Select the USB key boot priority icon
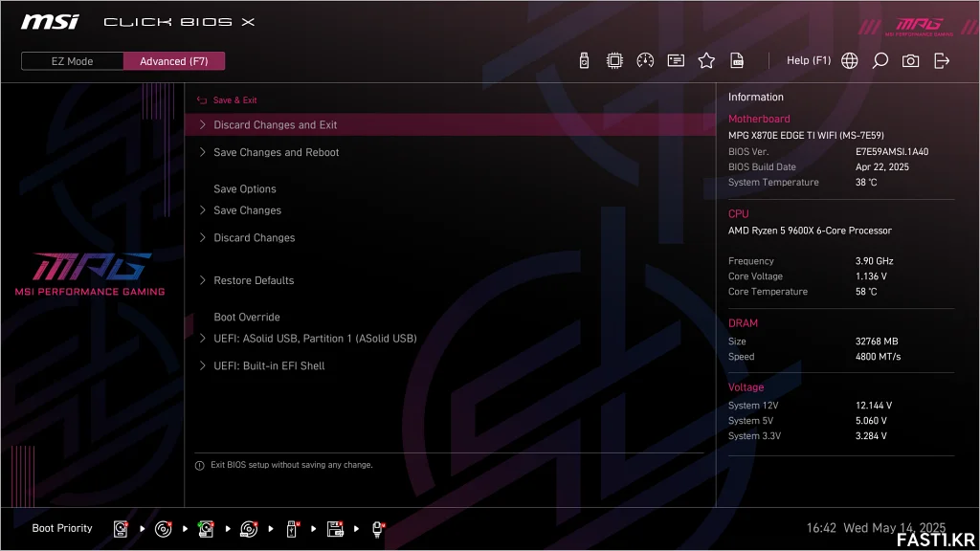The height and width of the screenshot is (551, 980). (x=292, y=529)
